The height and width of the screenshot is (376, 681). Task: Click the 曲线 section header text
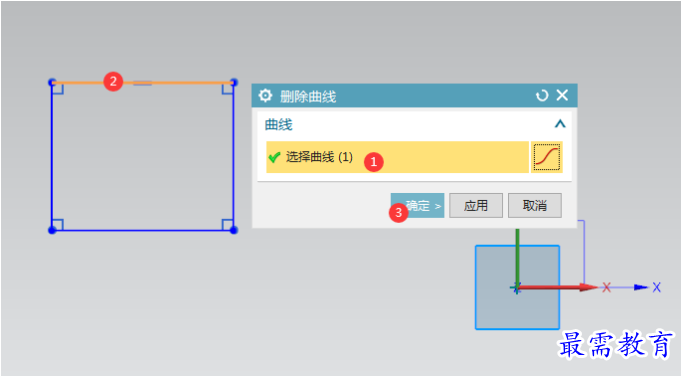coord(279,125)
